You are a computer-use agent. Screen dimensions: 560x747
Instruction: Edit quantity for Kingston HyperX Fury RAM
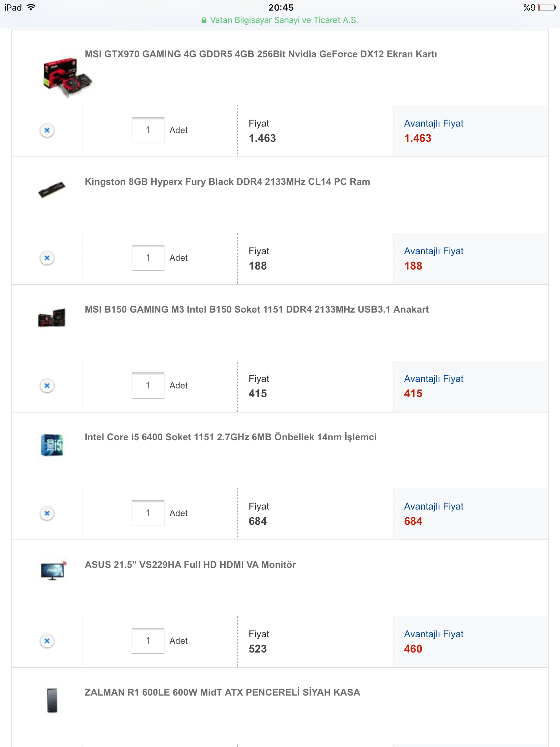point(148,258)
